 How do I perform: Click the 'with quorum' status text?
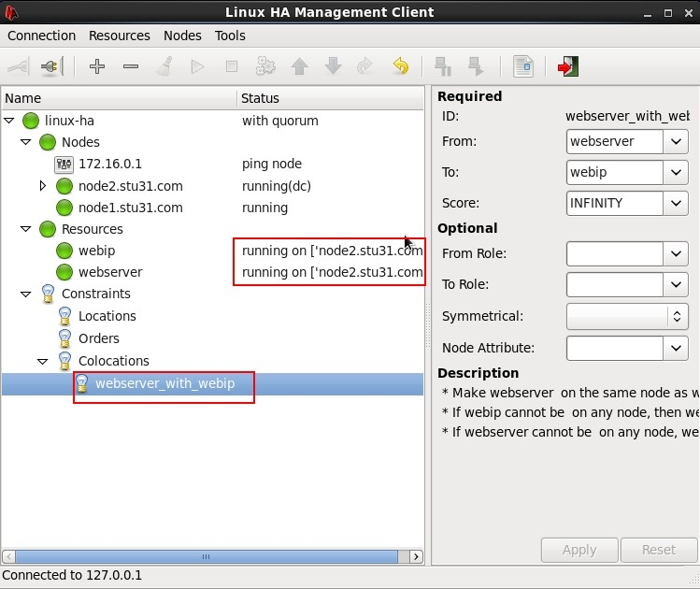coord(280,121)
